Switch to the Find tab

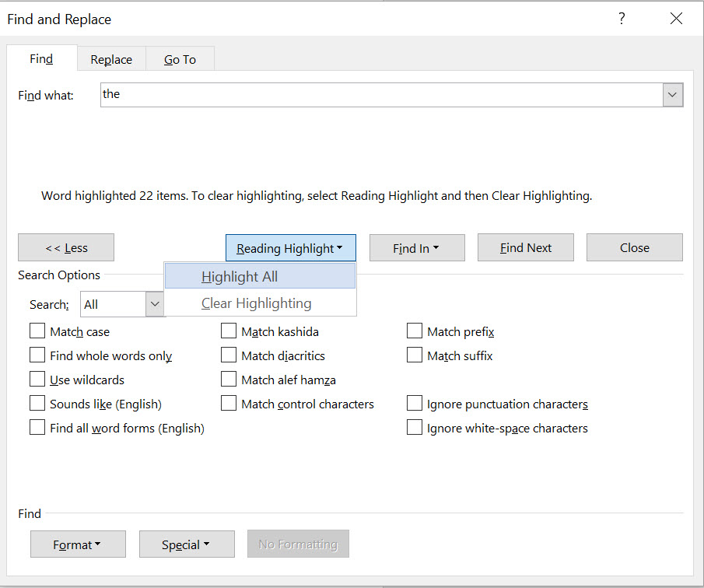point(41,59)
